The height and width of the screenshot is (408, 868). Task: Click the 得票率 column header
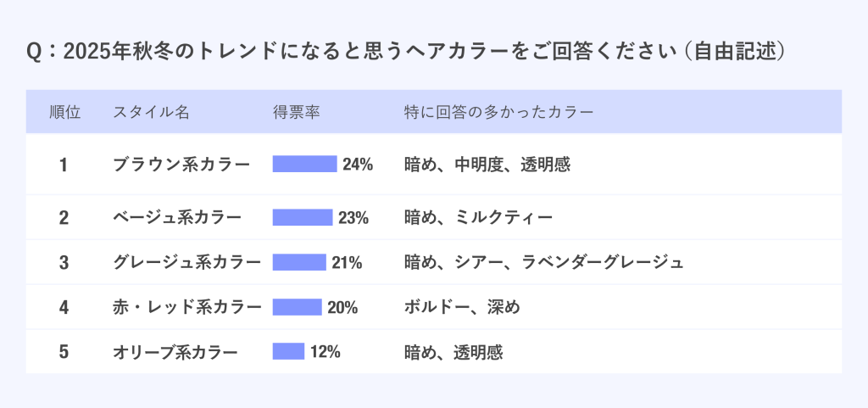coord(296,113)
